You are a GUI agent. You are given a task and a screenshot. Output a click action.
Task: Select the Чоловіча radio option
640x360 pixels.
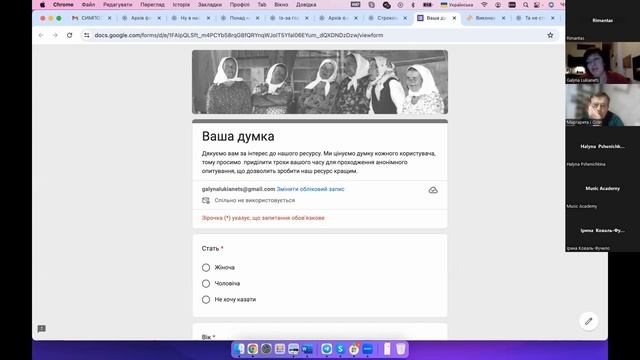[x=206, y=284]
